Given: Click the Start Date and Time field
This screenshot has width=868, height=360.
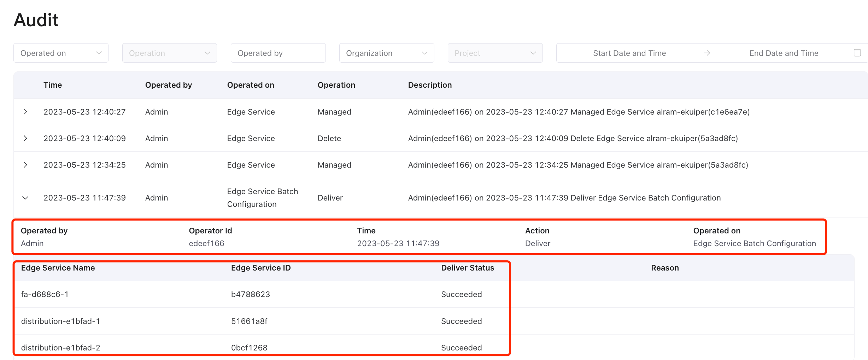Looking at the screenshot, I should (x=629, y=53).
